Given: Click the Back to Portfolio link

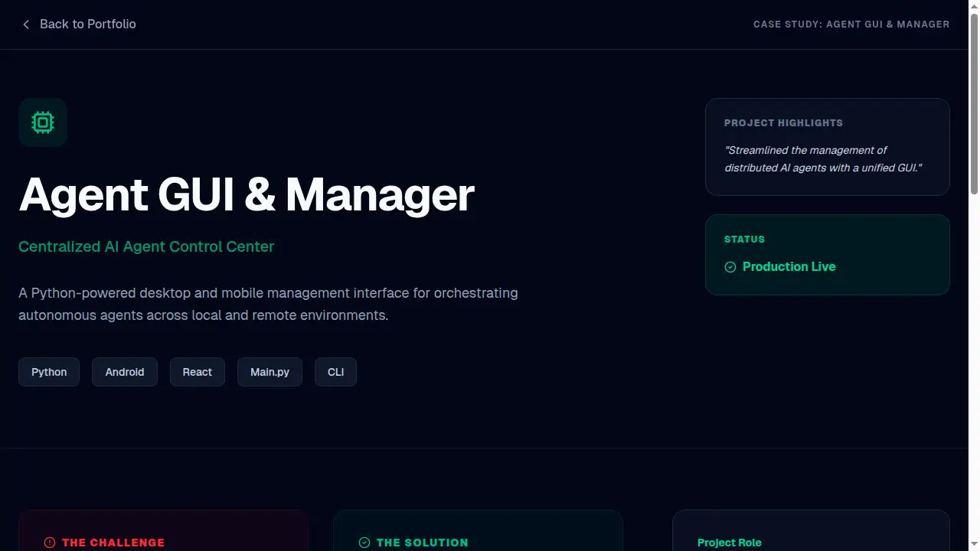Looking at the screenshot, I should tap(77, 24).
